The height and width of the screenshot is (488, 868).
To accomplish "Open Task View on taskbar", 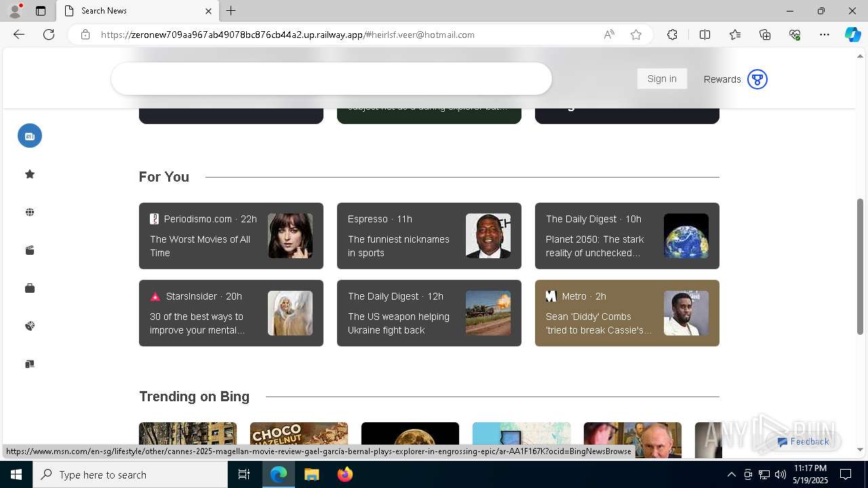I will coord(244,474).
